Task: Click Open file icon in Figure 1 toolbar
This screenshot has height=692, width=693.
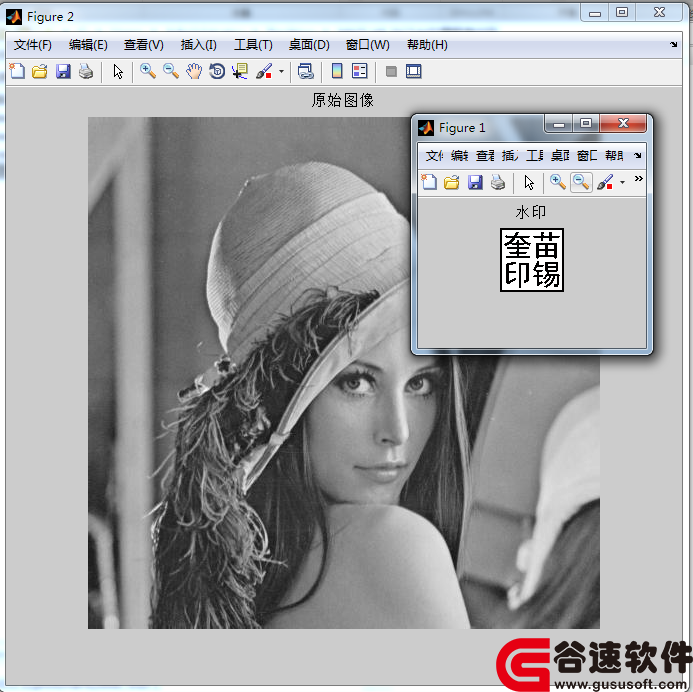Action: coord(452,182)
